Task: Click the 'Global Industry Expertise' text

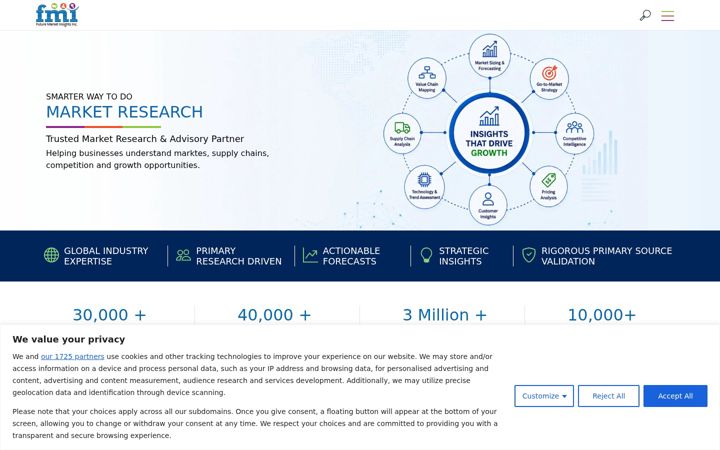Action: pos(106,256)
